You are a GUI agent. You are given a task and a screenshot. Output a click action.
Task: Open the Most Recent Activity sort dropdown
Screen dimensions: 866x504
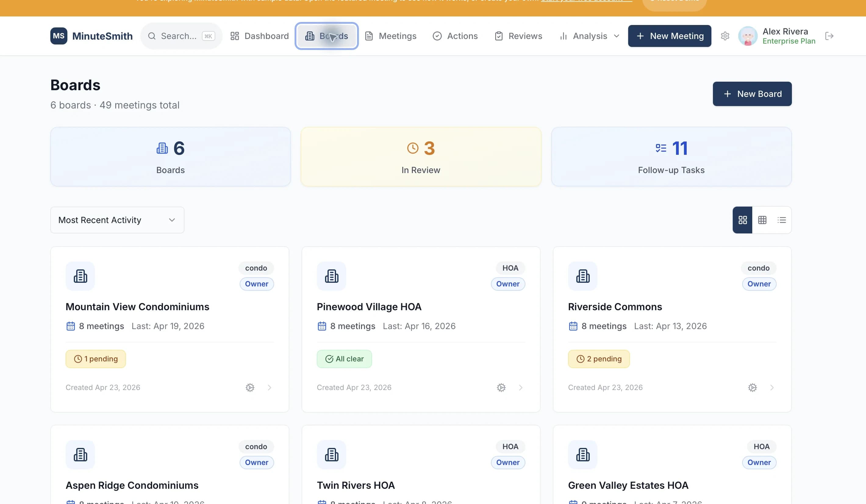point(117,220)
